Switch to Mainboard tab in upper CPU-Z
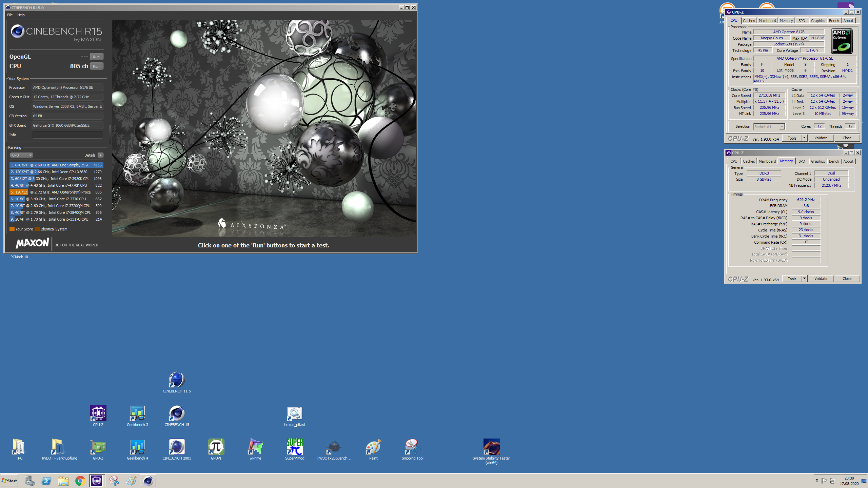The width and height of the screenshot is (868, 488). pyautogui.click(x=767, y=21)
